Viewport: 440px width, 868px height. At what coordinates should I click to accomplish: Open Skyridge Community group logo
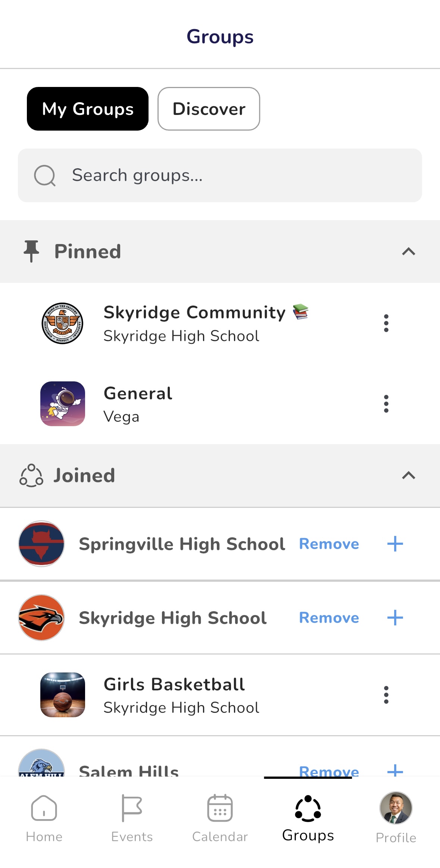(x=62, y=323)
